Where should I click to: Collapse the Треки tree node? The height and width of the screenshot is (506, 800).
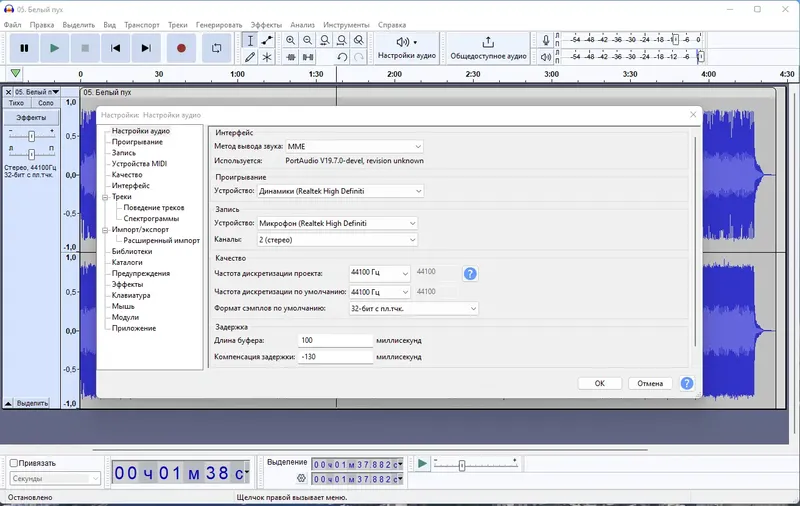click(x=105, y=197)
